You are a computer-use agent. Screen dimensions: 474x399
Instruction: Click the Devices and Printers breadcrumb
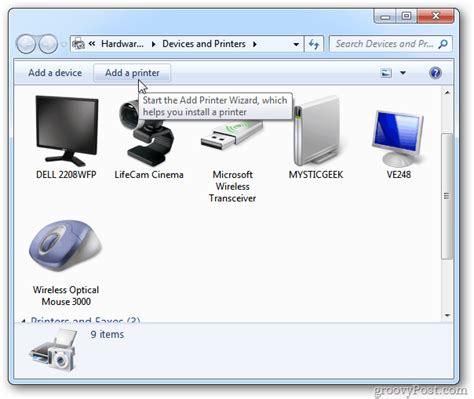click(204, 44)
